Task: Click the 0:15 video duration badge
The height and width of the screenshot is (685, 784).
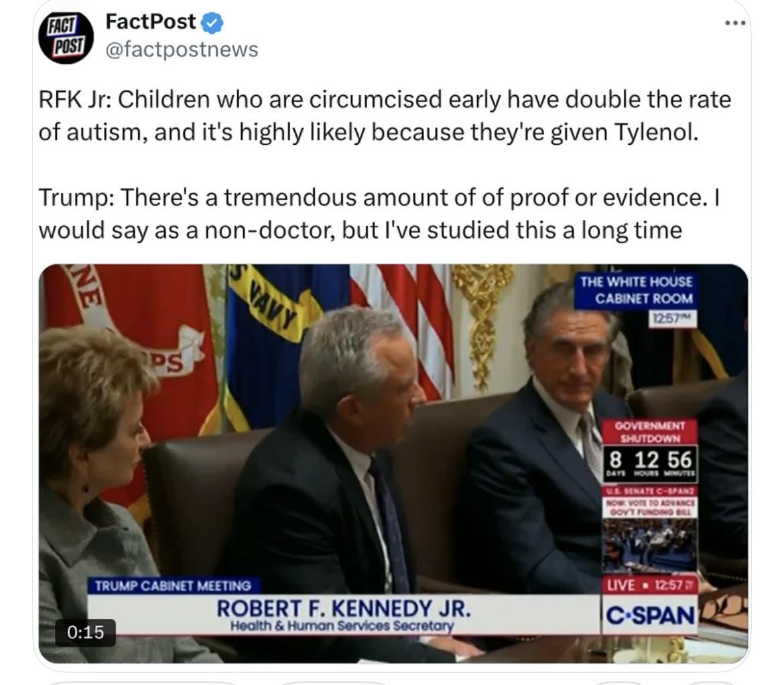Action: point(86,632)
